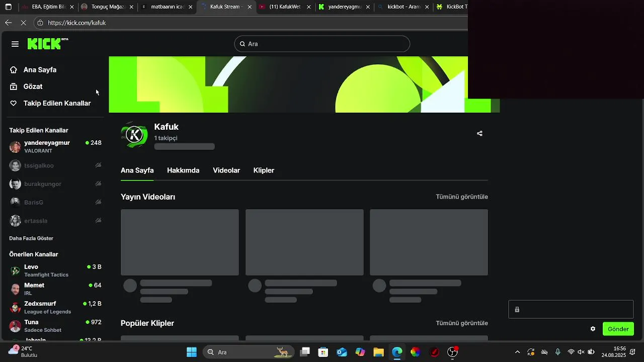The width and height of the screenshot is (644, 362).
Task: Expand followed channels with Daha Fazla Göster
Action: (x=31, y=238)
